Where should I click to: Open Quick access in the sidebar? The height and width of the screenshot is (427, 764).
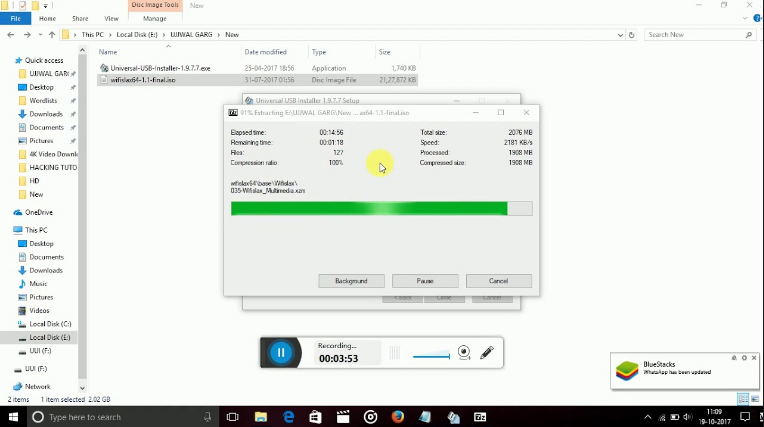point(44,60)
